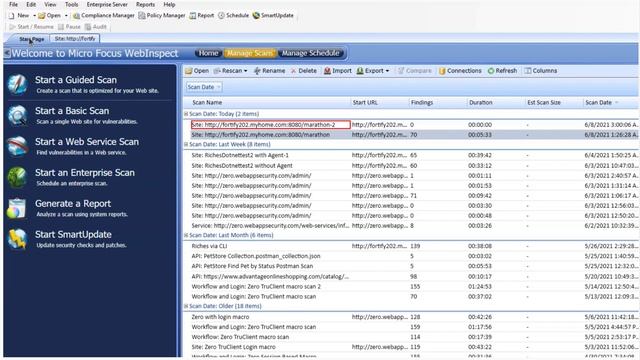
Task: Click the Generate a Report link
Action: (x=73, y=204)
